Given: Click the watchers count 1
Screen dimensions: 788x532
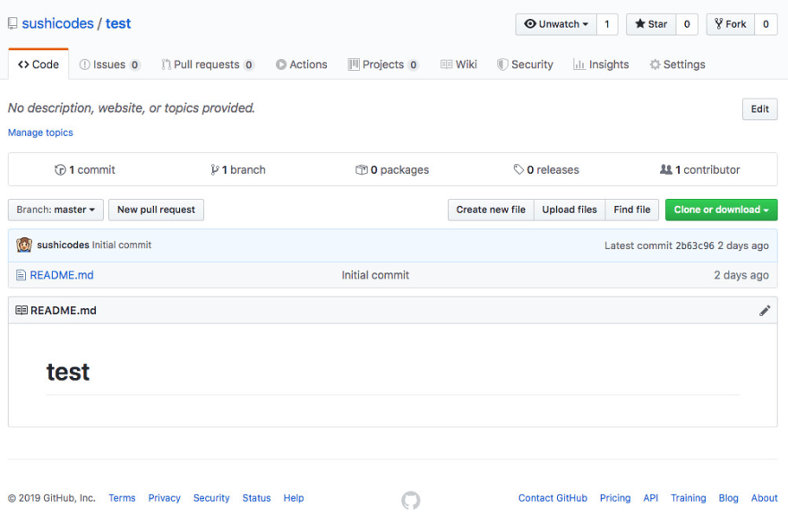Looking at the screenshot, I should [x=607, y=24].
